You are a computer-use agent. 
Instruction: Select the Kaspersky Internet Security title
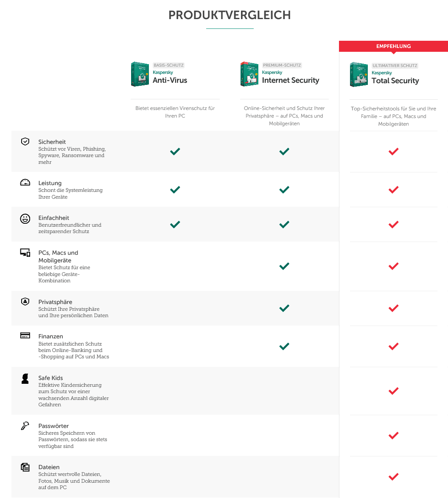pos(290,80)
